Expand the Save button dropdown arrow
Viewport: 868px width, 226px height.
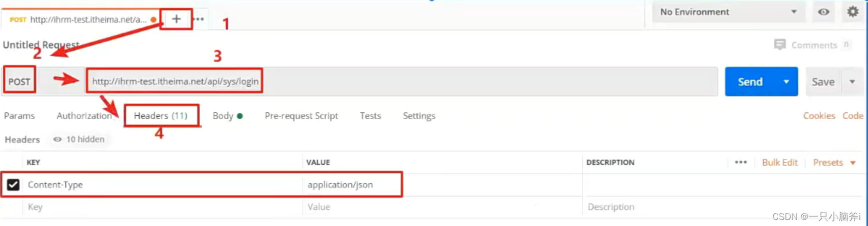pos(852,82)
